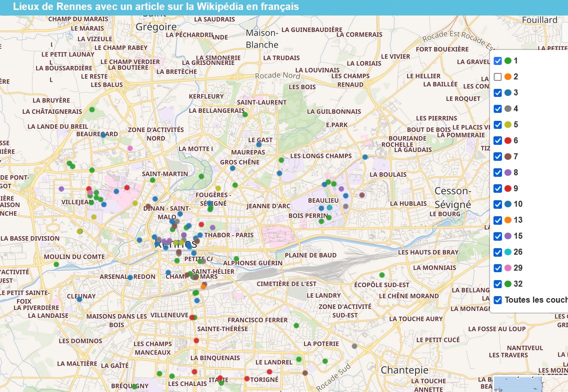Click the red marker left of Torigné
This screenshot has height=392, width=568.
pyautogui.click(x=246, y=379)
